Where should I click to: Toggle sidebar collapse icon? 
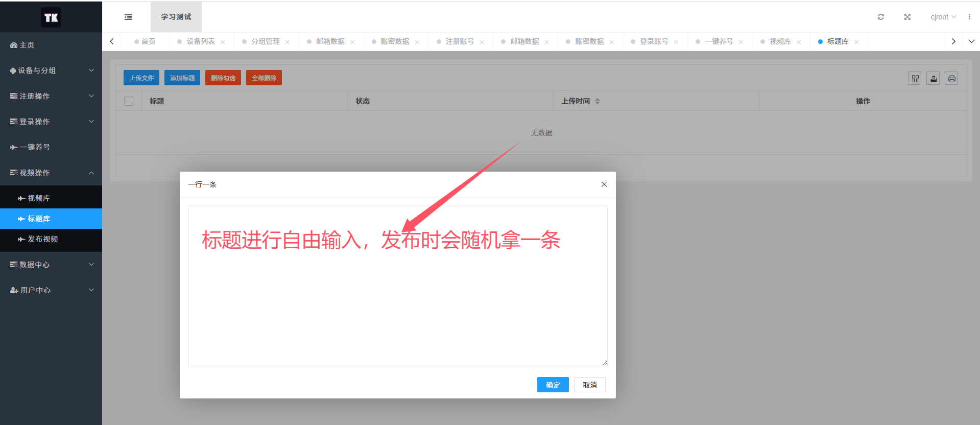pyautogui.click(x=128, y=17)
